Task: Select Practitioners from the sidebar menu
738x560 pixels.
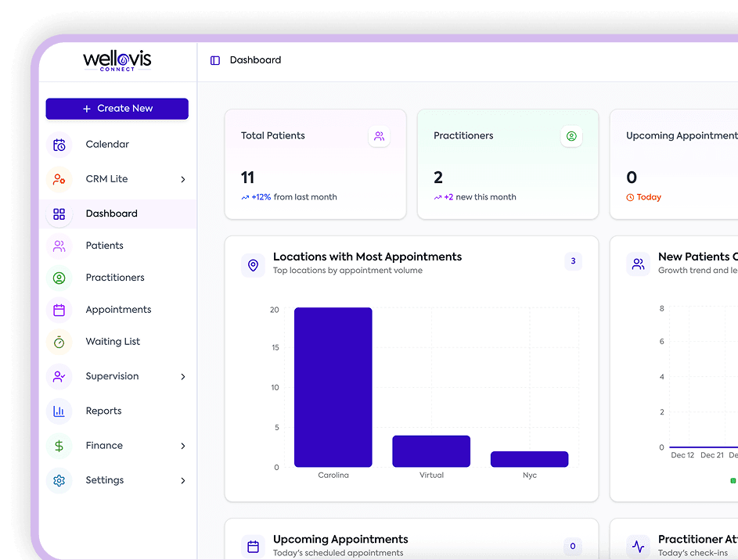Action: point(115,278)
